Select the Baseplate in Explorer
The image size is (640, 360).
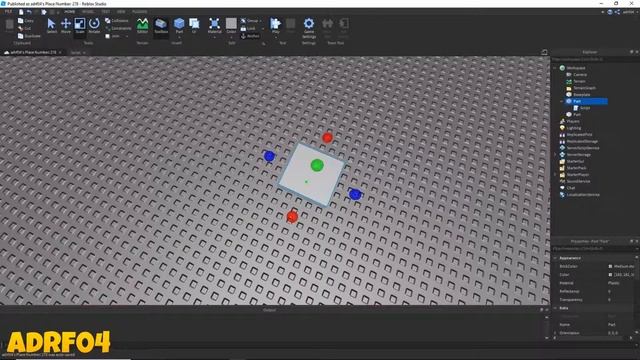tap(578, 95)
